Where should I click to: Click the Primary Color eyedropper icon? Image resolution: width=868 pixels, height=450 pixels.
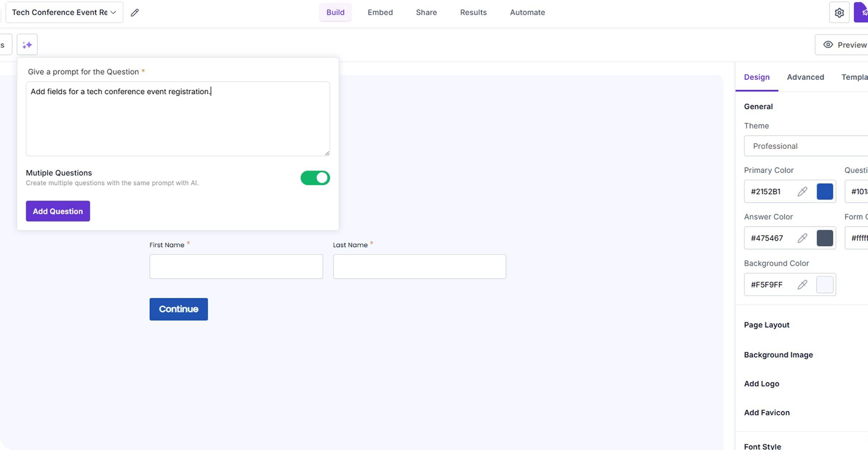(x=802, y=192)
